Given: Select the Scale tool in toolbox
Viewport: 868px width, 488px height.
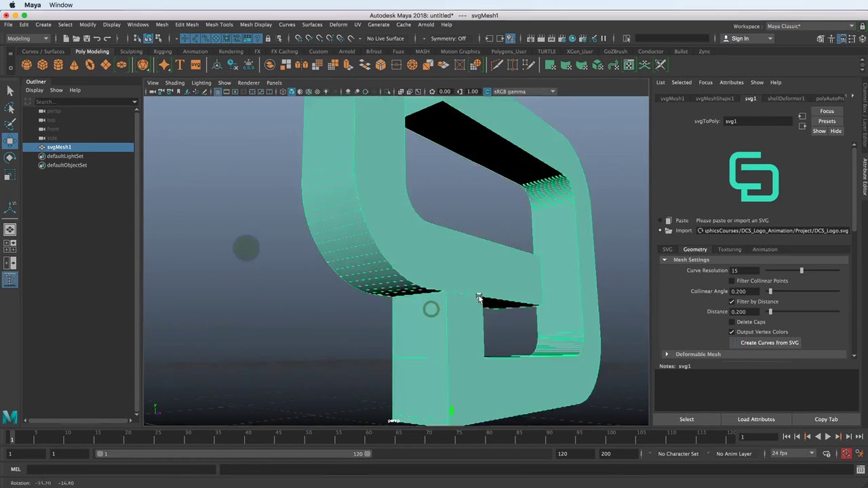Looking at the screenshot, I should click(9, 176).
